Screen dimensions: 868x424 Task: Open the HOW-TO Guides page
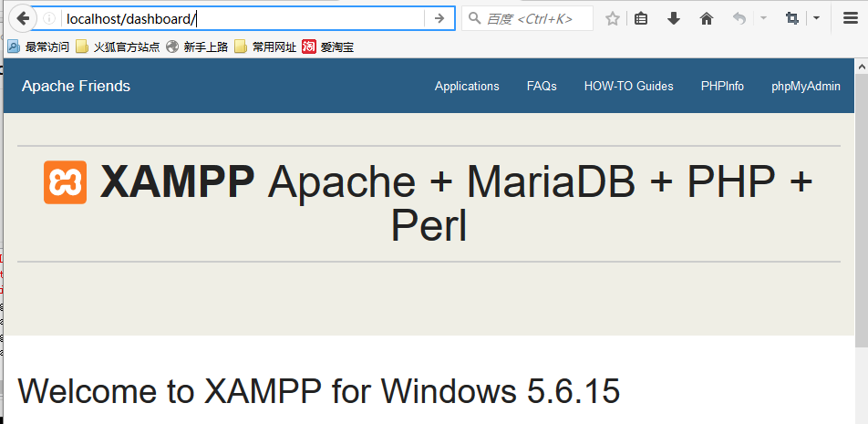point(628,86)
